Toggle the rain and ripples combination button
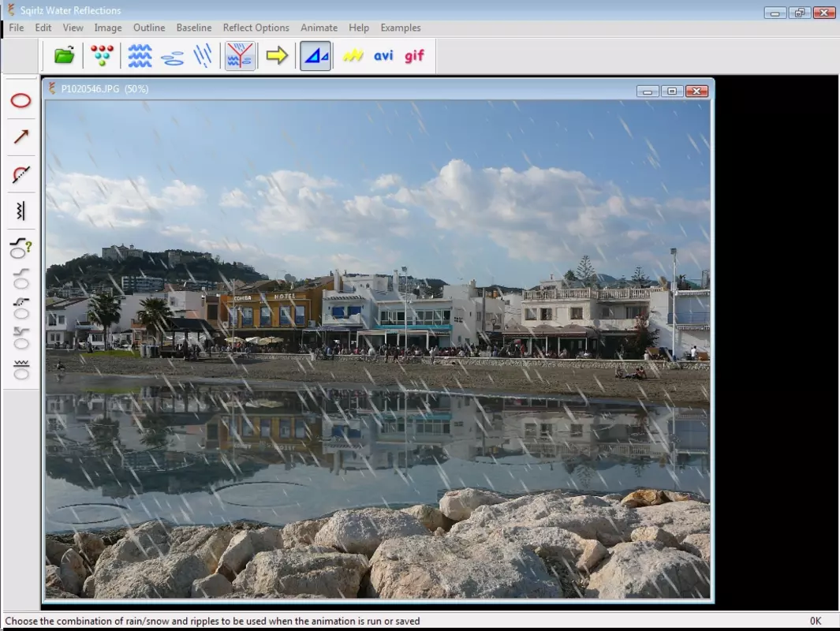The image size is (840, 631). pos(240,55)
